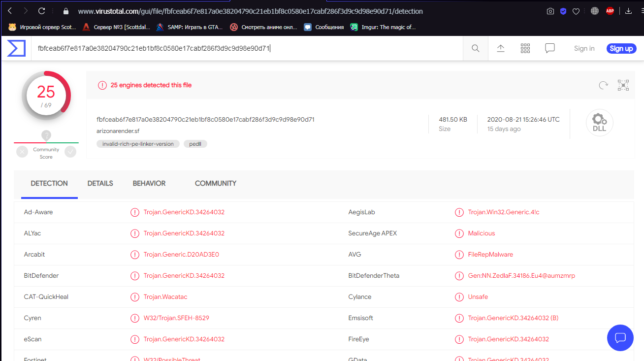Click the invalid-rich-pe-linker-version tag
644x361 pixels.
click(x=138, y=144)
